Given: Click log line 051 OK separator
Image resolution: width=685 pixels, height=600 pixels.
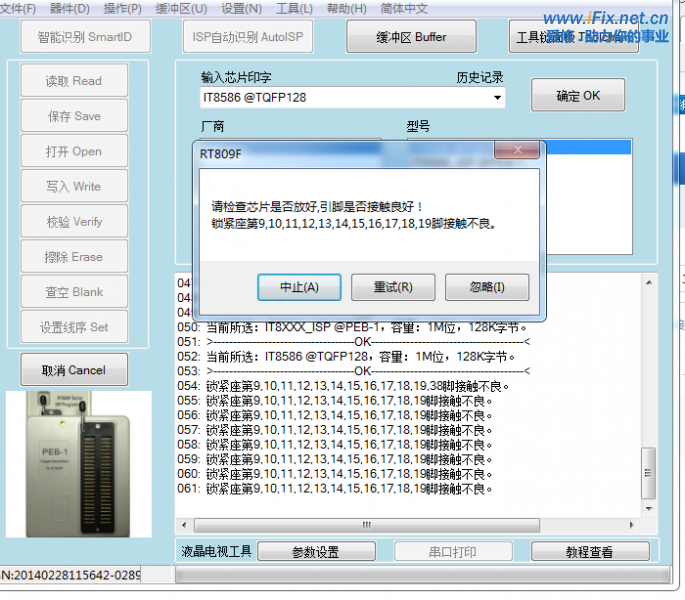Looking at the screenshot, I should pos(353,342).
